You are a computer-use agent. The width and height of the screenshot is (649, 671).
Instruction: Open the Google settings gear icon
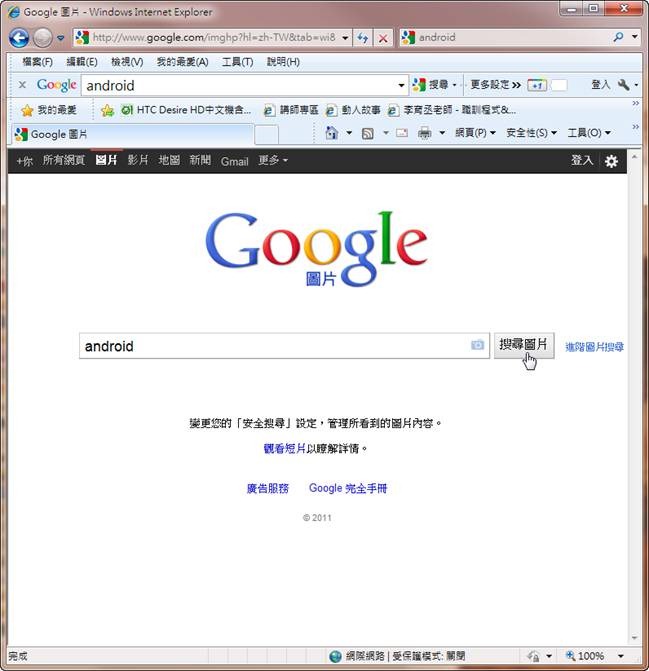611,161
